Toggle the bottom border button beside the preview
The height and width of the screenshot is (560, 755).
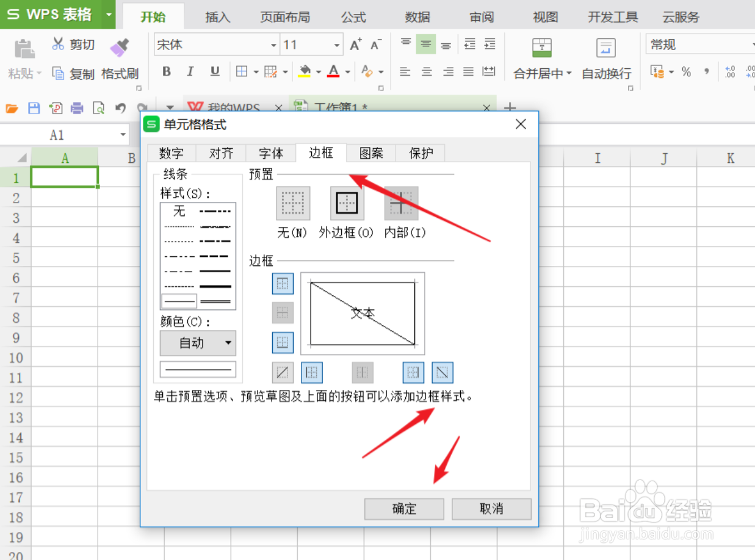283,342
